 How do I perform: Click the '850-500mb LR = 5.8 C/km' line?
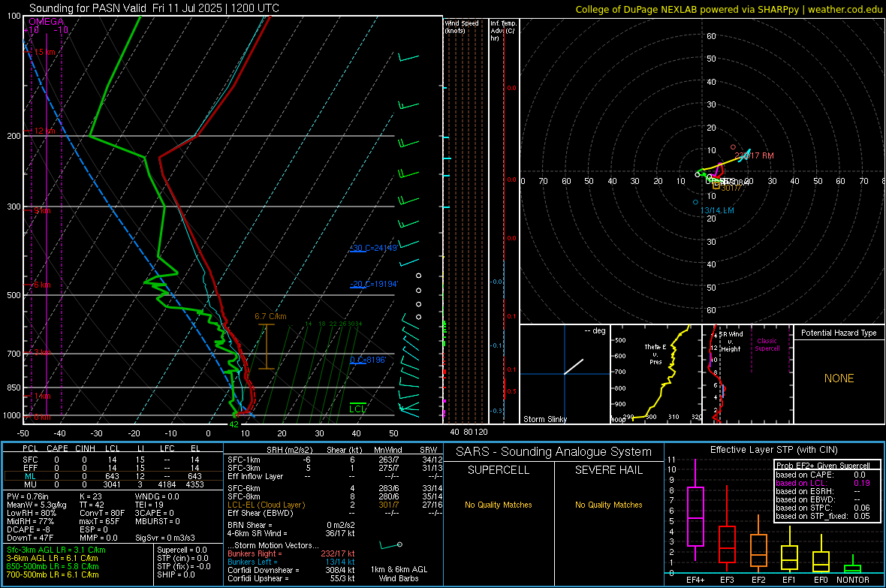tap(53, 566)
